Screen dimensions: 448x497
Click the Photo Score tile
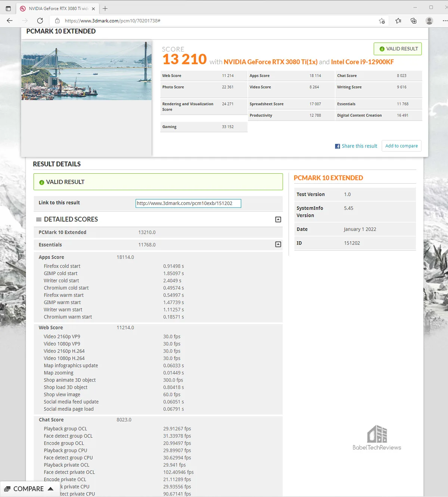[x=204, y=90]
